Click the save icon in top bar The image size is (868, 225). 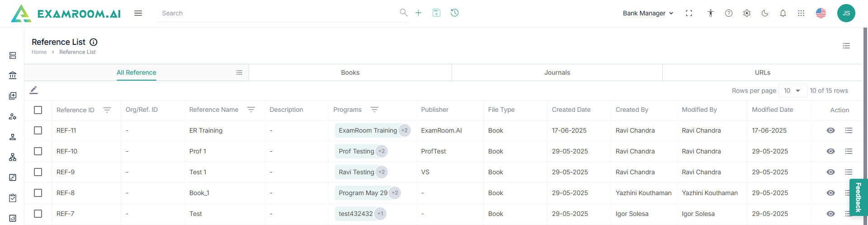[436, 13]
